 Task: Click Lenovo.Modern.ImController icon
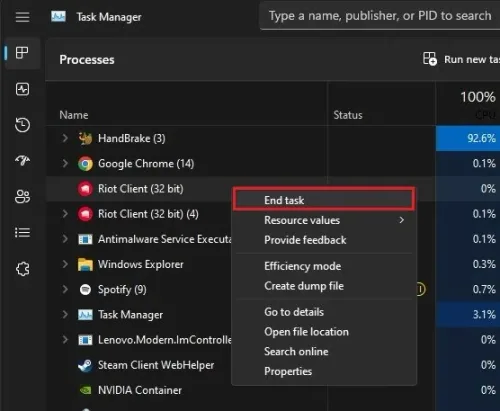[85, 340]
